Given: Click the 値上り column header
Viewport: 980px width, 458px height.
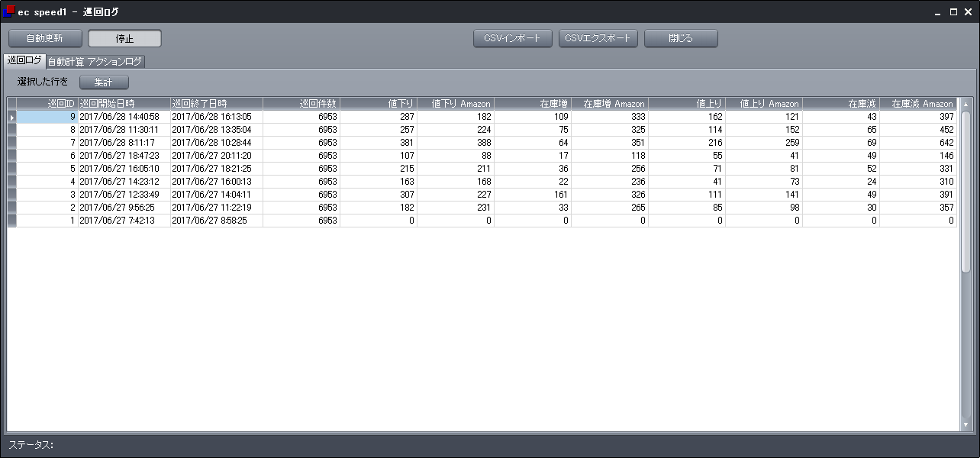Looking at the screenshot, I should click(x=686, y=103).
